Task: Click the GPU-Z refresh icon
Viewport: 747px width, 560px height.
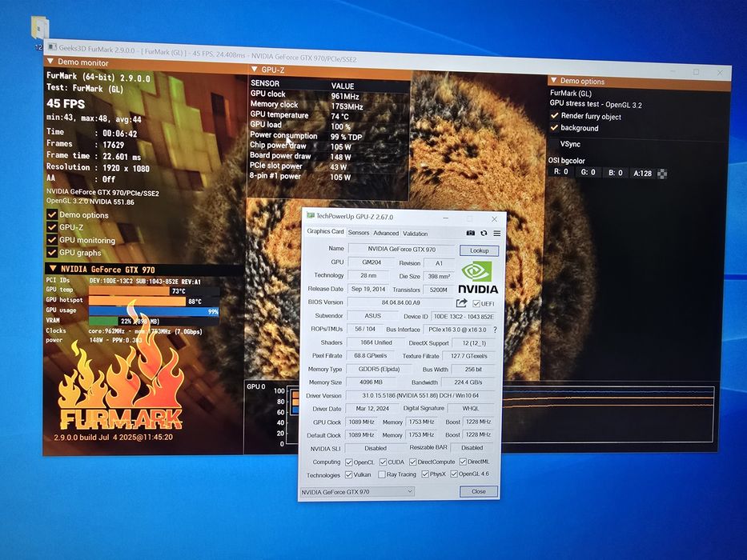Action: coord(484,233)
